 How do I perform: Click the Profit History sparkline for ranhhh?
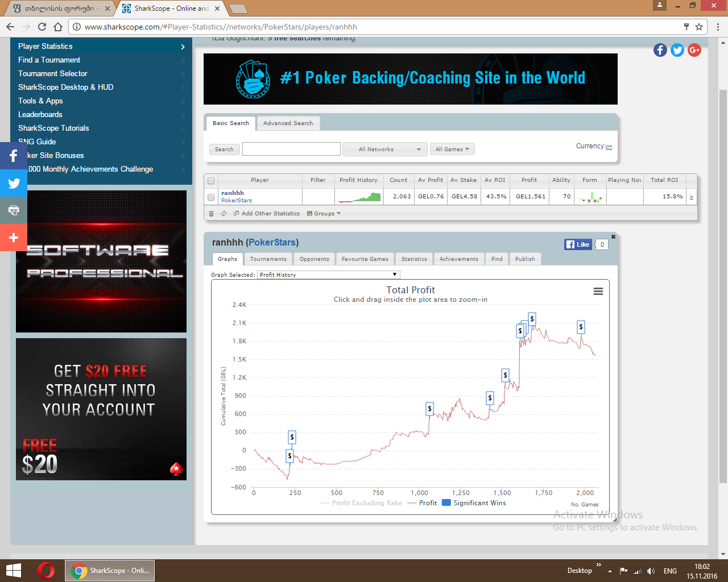359,197
